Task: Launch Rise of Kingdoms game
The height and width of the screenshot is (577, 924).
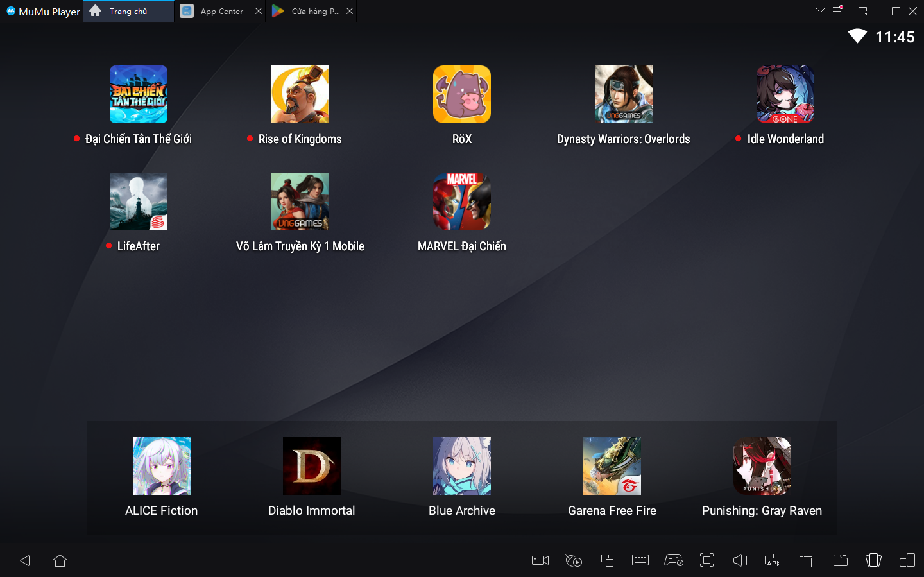Action: [300, 94]
